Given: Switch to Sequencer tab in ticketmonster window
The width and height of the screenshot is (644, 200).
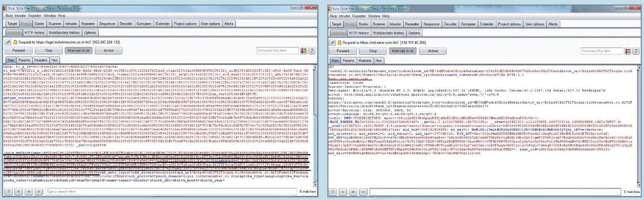Looking at the screenshot, I should pos(108,24).
